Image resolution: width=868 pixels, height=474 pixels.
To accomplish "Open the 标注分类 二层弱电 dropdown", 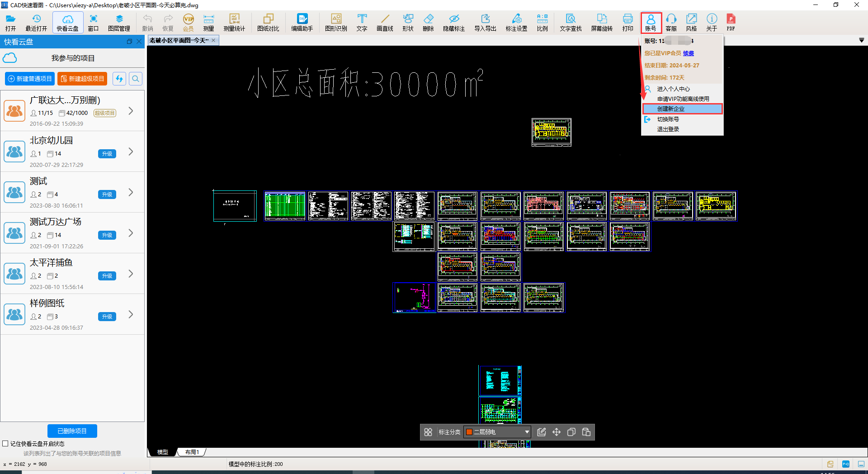I will (x=497, y=432).
